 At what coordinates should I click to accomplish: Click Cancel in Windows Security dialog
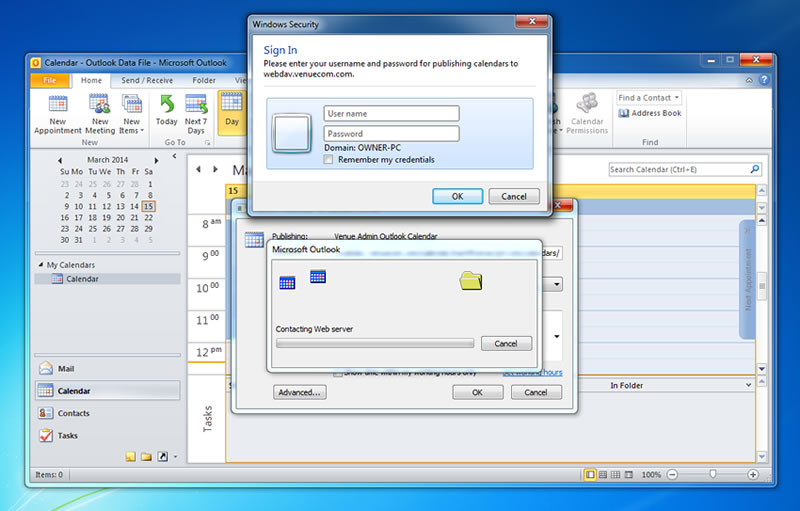[x=514, y=196]
